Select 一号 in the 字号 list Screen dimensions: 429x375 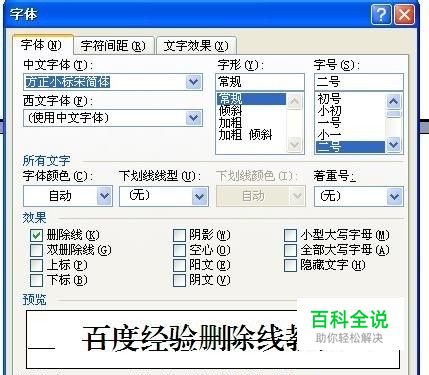pyautogui.click(x=350, y=123)
